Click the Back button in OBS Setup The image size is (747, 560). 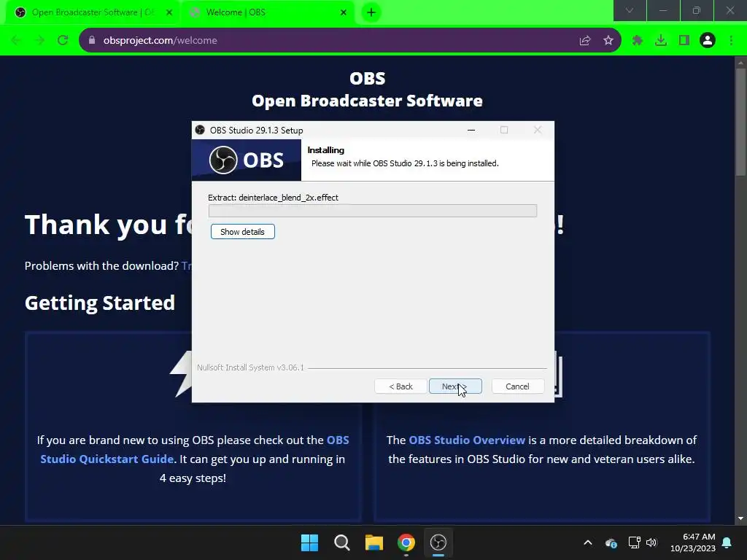[x=400, y=386]
